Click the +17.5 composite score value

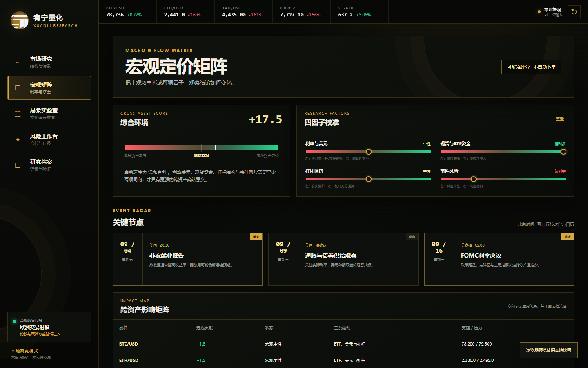pos(265,119)
